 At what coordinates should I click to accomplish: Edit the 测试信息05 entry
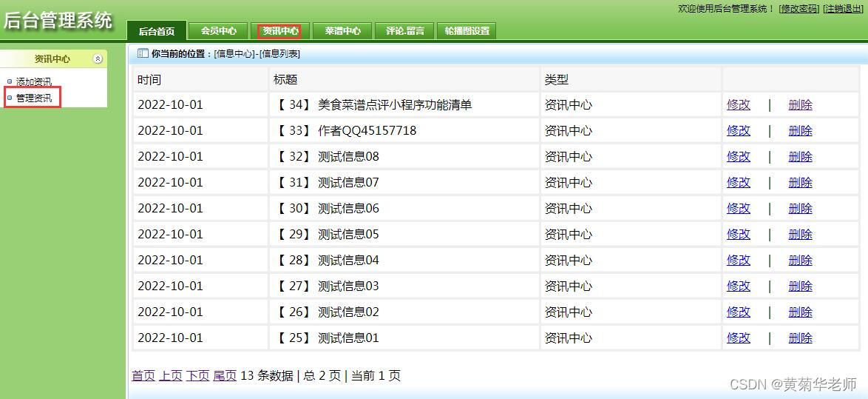pos(739,235)
